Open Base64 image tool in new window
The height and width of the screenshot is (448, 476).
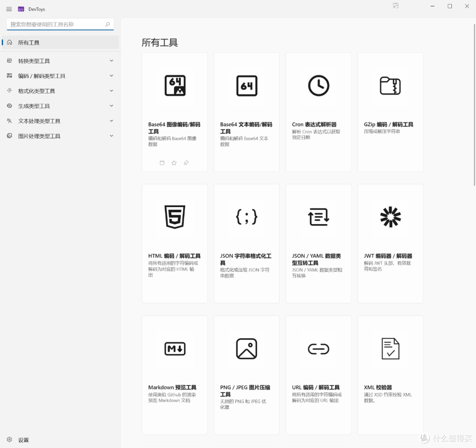[162, 163]
